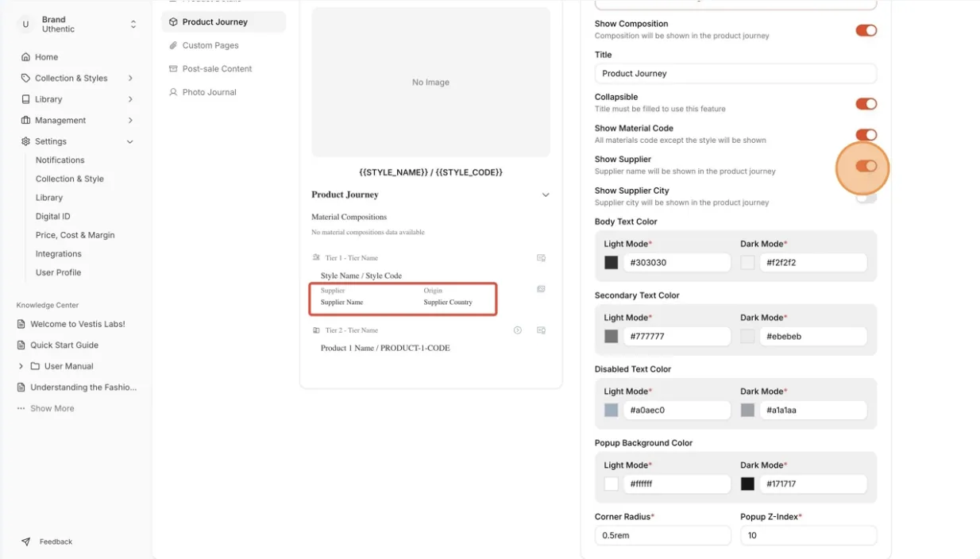
Task: Click the Product Journey cube icon
Action: coord(173,22)
